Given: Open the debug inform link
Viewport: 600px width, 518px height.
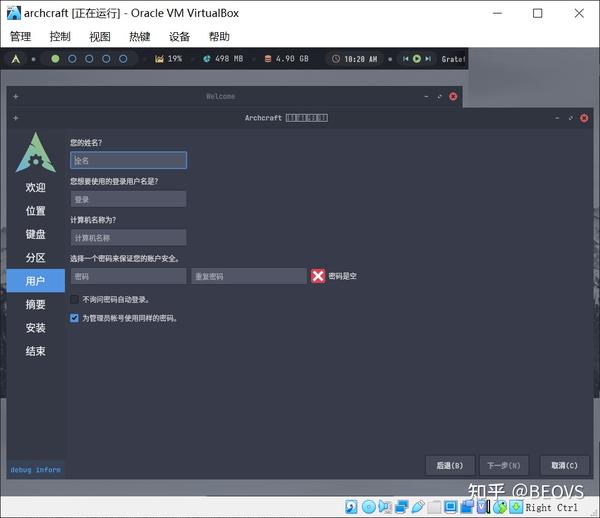Looking at the screenshot, I should click(x=36, y=469).
